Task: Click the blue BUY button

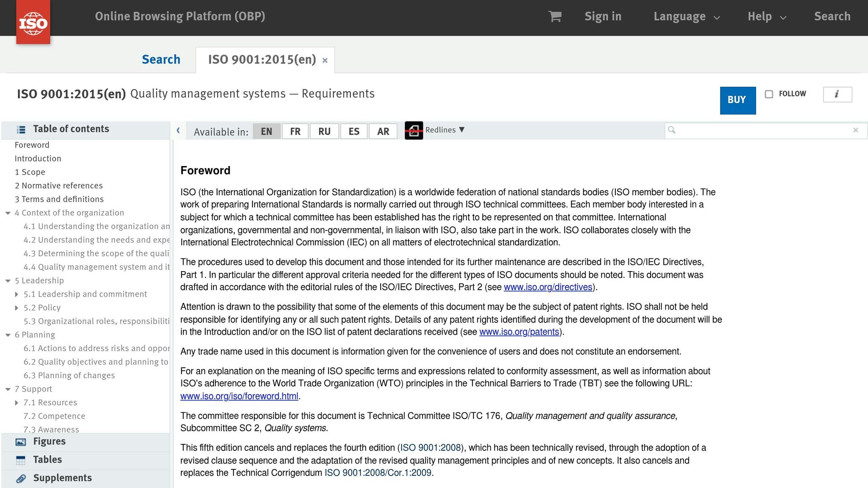Action: pos(737,100)
